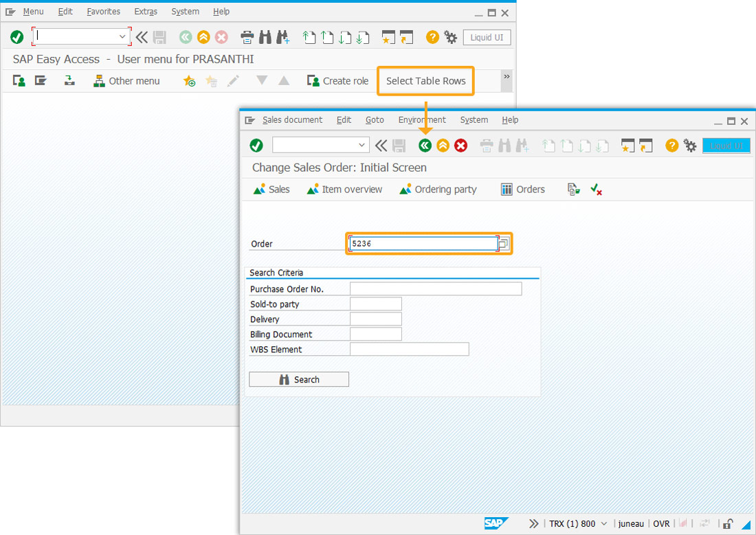The width and height of the screenshot is (756, 535).
Task: Click Delivery input field
Action: click(x=375, y=319)
